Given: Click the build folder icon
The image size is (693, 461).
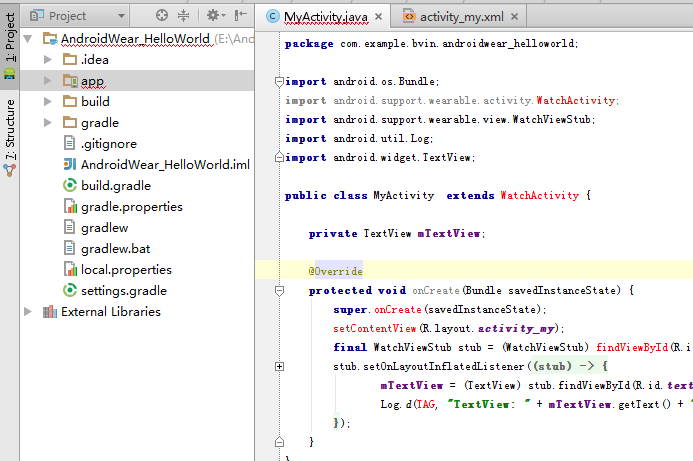Looking at the screenshot, I should coord(70,101).
